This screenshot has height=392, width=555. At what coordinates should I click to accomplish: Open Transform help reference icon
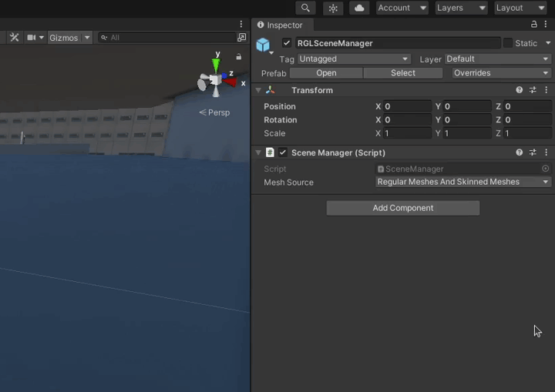point(519,90)
